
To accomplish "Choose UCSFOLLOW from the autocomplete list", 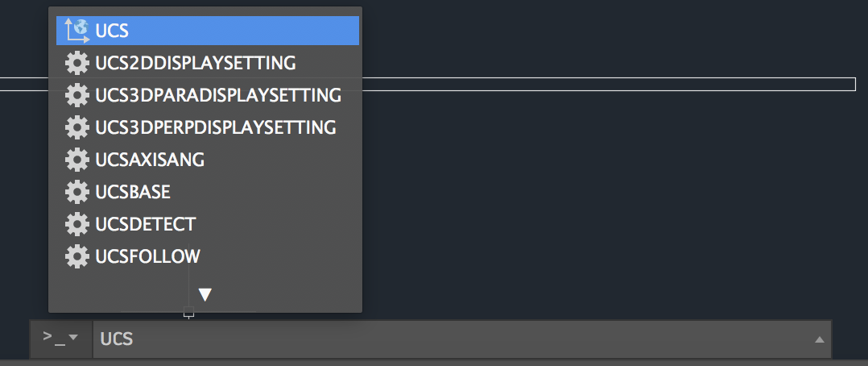I will 208,256.
